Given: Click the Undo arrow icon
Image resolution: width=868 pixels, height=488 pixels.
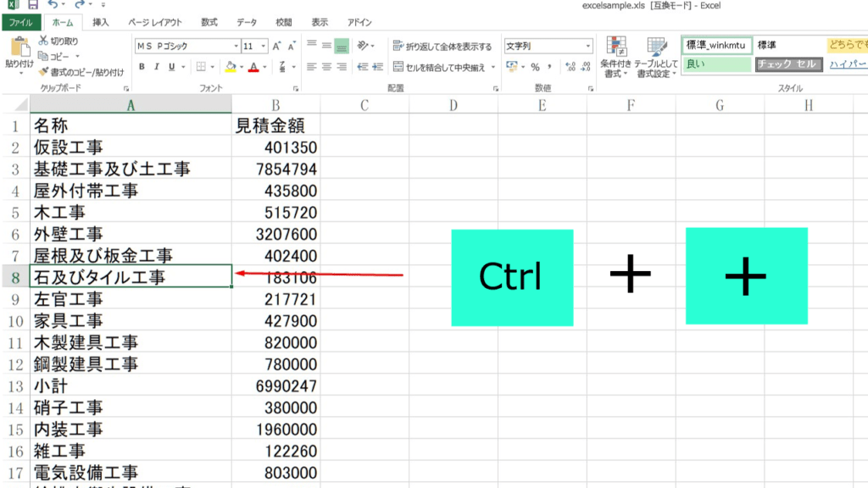Looking at the screenshot, I should 53,5.
